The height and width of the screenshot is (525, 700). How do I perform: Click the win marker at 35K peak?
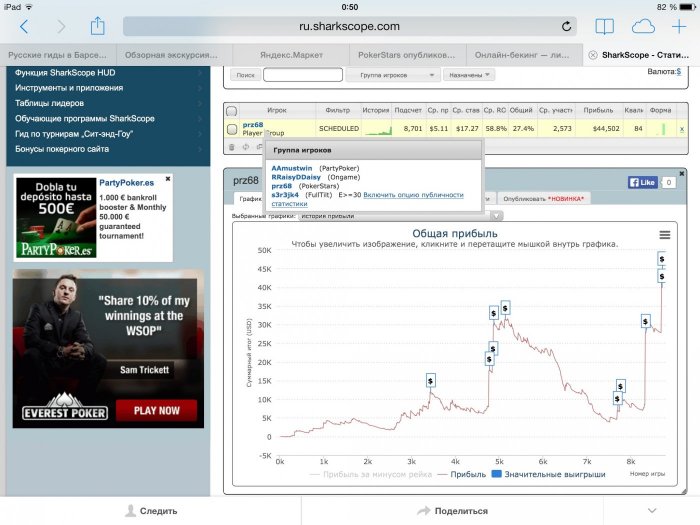pyautogui.click(x=505, y=308)
